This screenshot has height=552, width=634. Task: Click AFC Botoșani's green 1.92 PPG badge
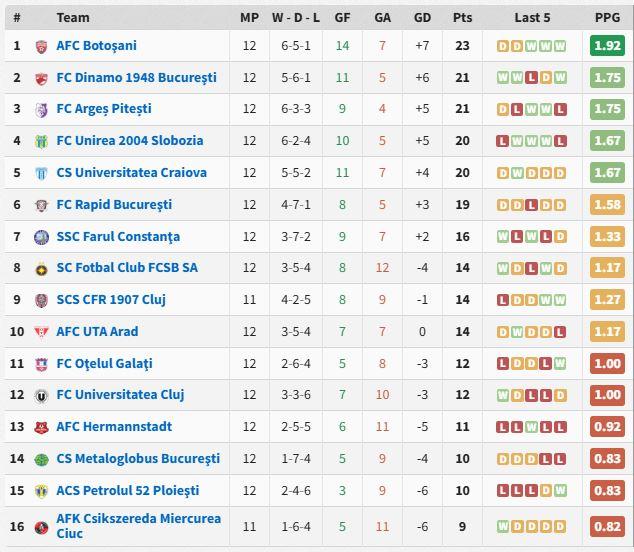tap(607, 46)
